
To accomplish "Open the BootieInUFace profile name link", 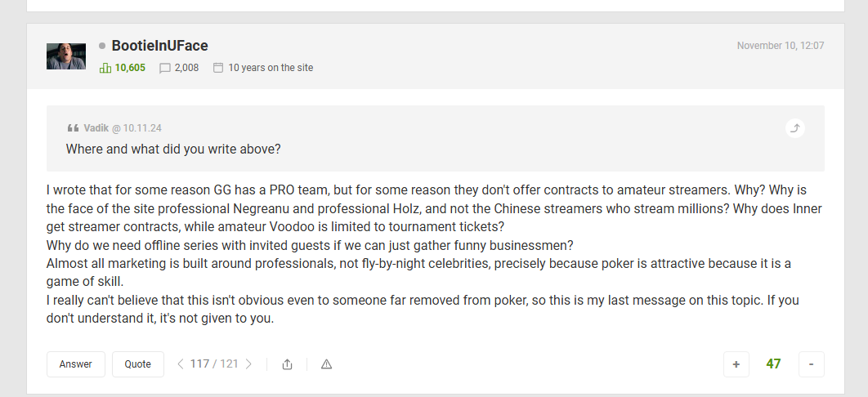I will (159, 46).
